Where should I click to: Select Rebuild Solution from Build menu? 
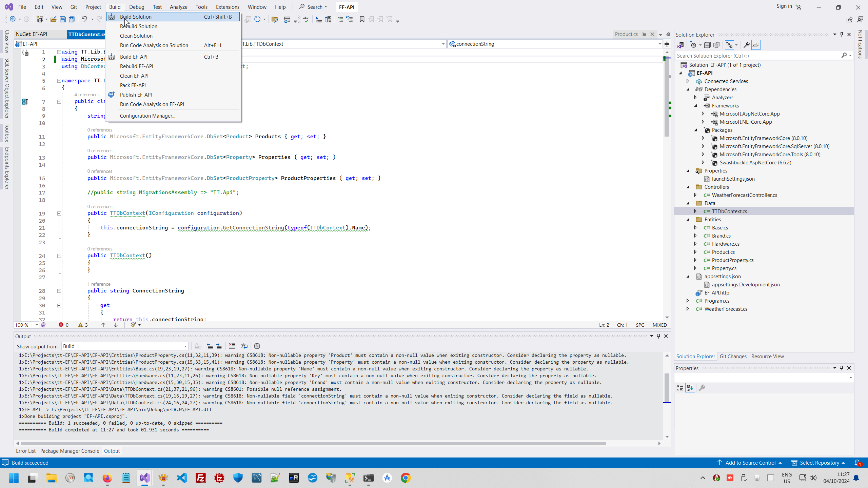pos(138,26)
